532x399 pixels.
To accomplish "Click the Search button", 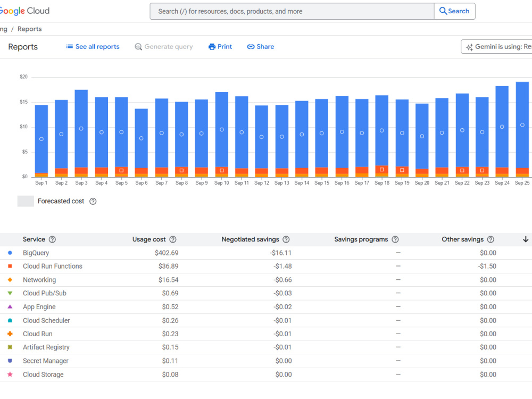I will [455, 11].
